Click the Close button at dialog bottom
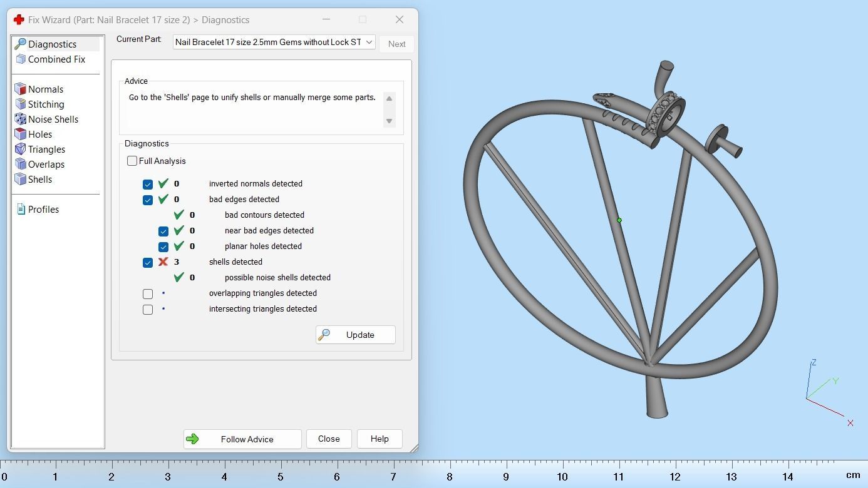The width and height of the screenshot is (868, 488). (329, 439)
